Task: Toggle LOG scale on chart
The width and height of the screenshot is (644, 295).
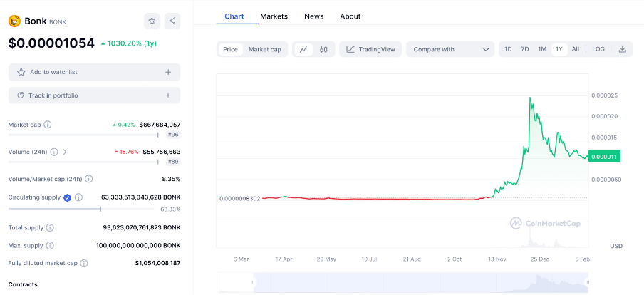Action: coord(598,49)
